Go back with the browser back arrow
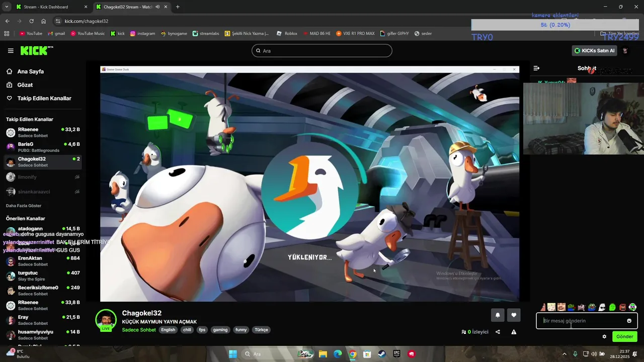Screen dimensions: 644x362 (x=7, y=21)
